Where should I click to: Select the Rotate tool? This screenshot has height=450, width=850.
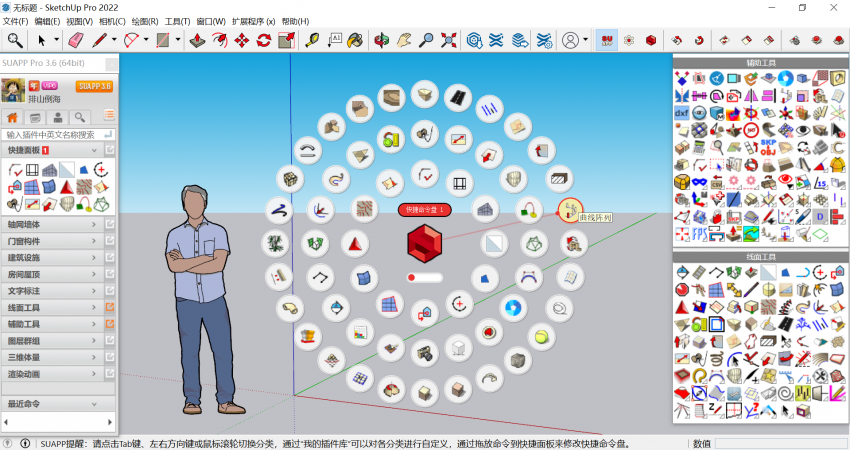click(x=264, y=40)
